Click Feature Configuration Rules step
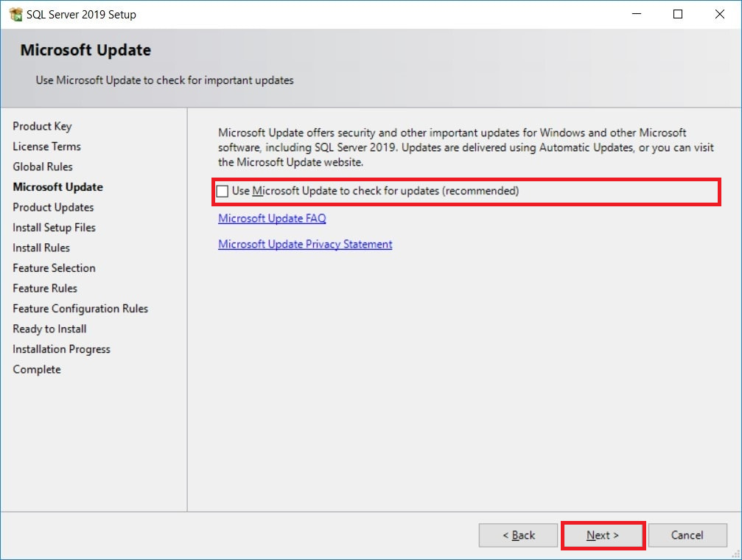 pyautogui.click(x=80, y=309)
